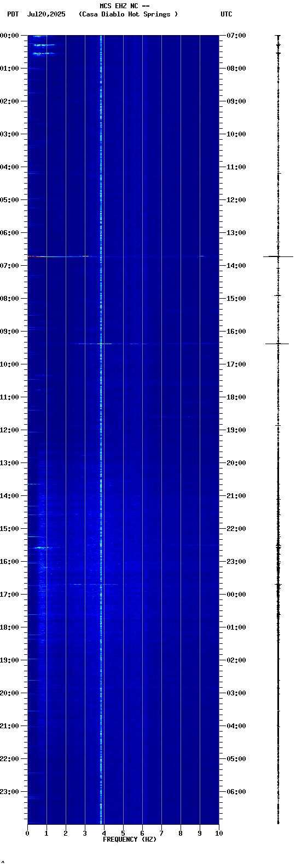Click UTC time label '08:00'
This screenshot has width=302, height=868.
pos(236,68)
